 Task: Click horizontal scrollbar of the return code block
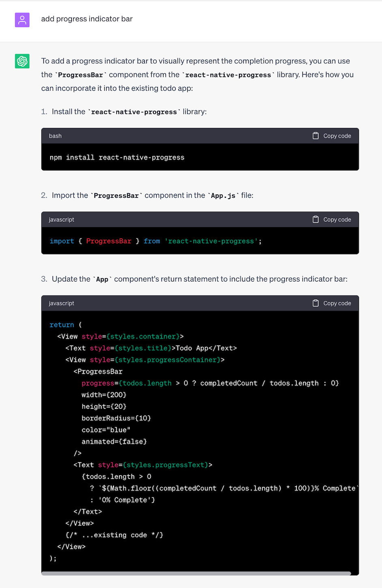(x=196, y=573)
